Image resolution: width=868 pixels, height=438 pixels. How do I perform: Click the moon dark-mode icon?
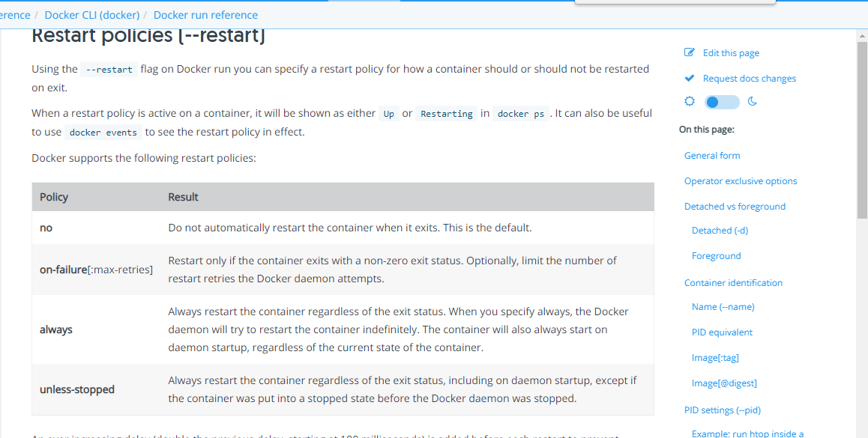pyautogui.click(x=753, y=102)
